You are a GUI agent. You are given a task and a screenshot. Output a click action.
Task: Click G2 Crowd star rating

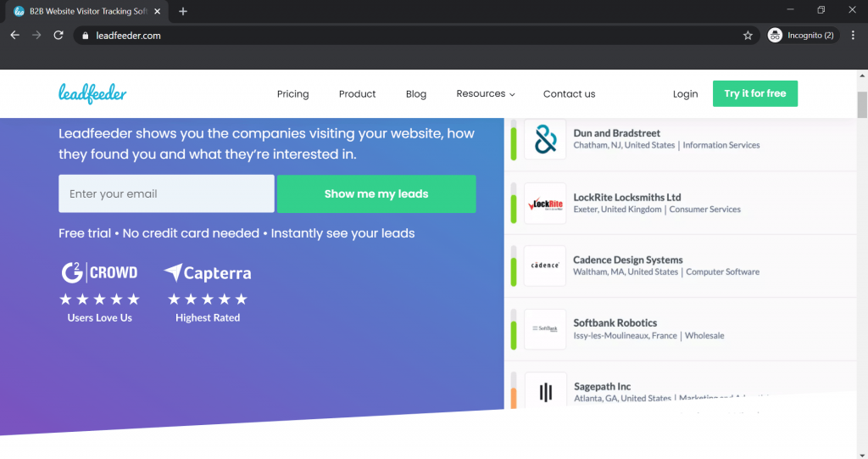tap(100, 299)
